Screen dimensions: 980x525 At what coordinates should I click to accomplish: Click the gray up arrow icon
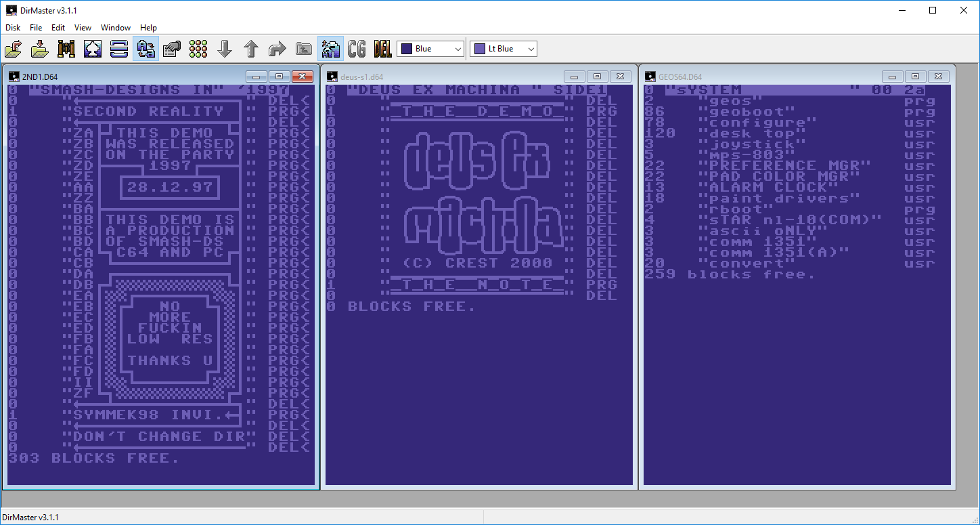click(251, 49)
